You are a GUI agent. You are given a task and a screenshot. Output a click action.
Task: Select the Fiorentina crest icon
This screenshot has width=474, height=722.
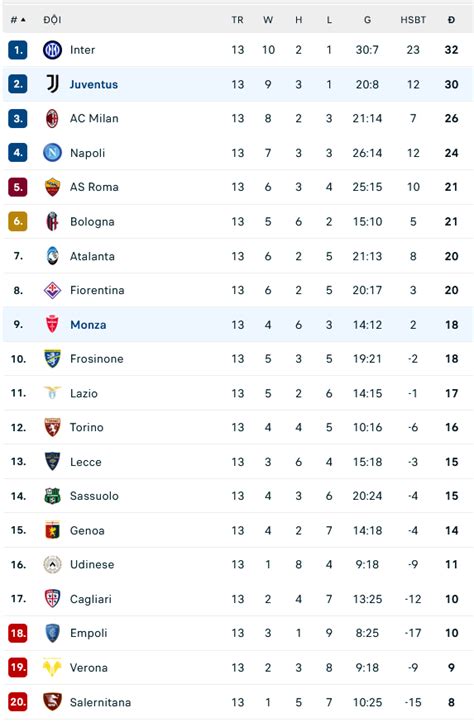click(x=53, y=290)
